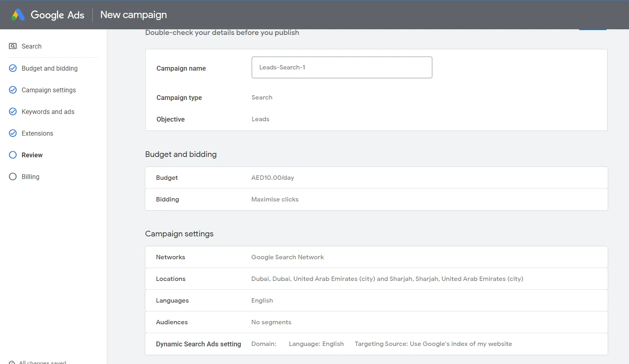Click the Search campaign type icon in the sidebar
This screenshot has width=629, height=364.
pos(13,46)
